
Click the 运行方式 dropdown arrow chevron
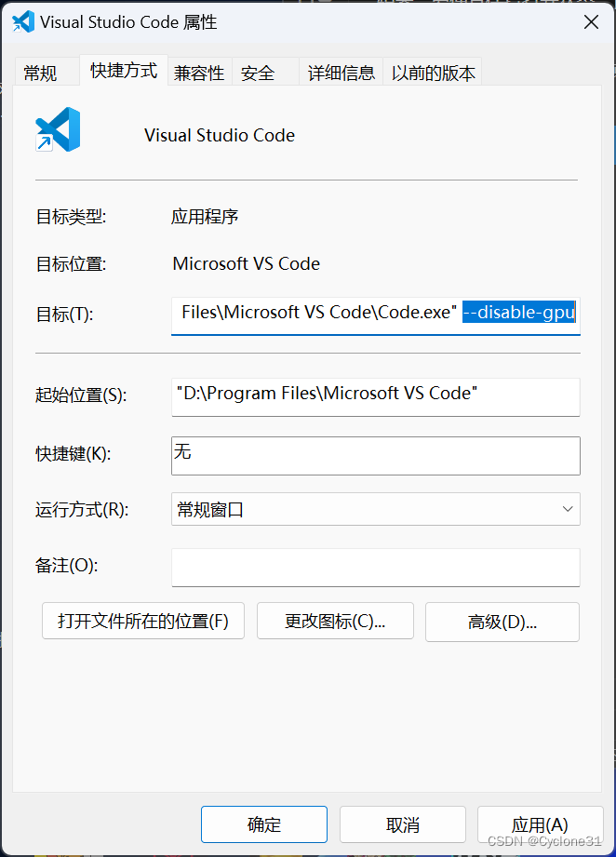[568, 509]
